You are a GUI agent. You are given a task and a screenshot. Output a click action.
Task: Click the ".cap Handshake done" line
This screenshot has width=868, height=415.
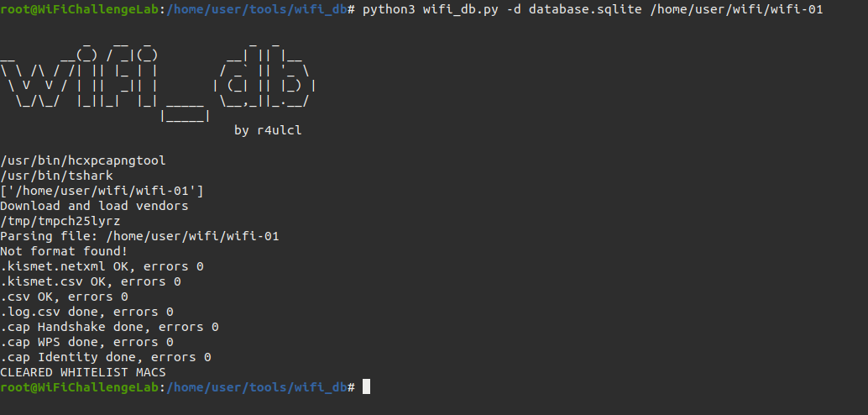[x=109, y=327]
